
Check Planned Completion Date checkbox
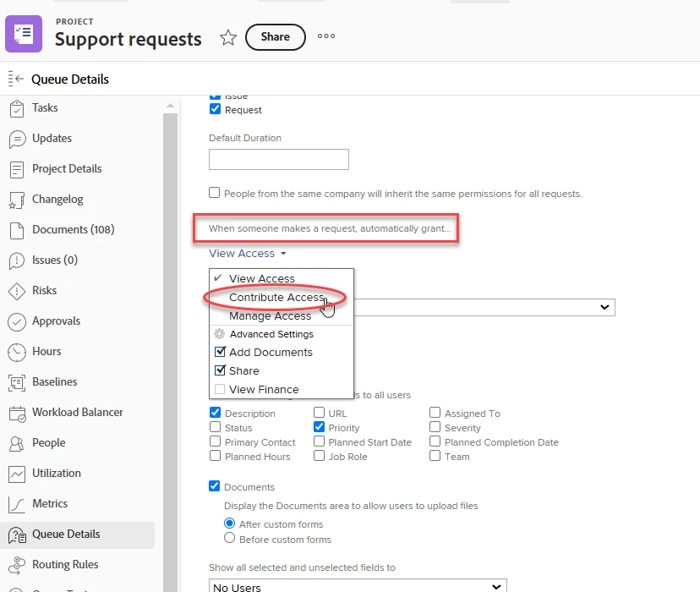(435, 441)
